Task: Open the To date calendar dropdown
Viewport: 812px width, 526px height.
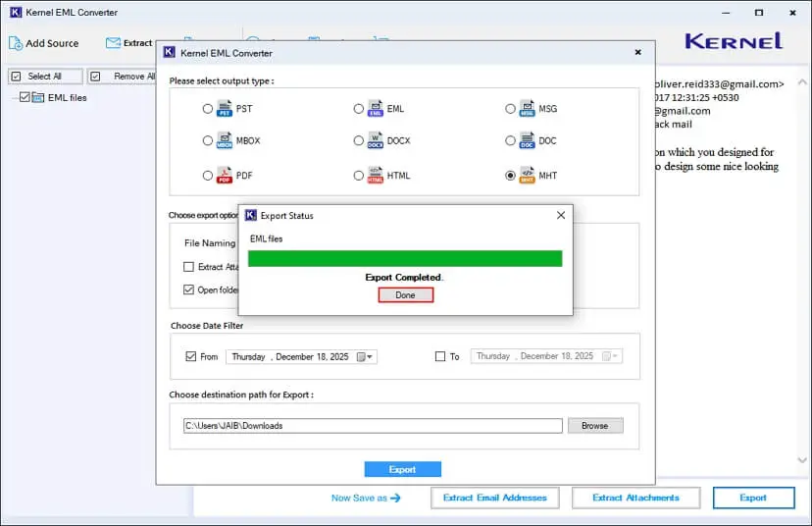Action: click(611, 356)
